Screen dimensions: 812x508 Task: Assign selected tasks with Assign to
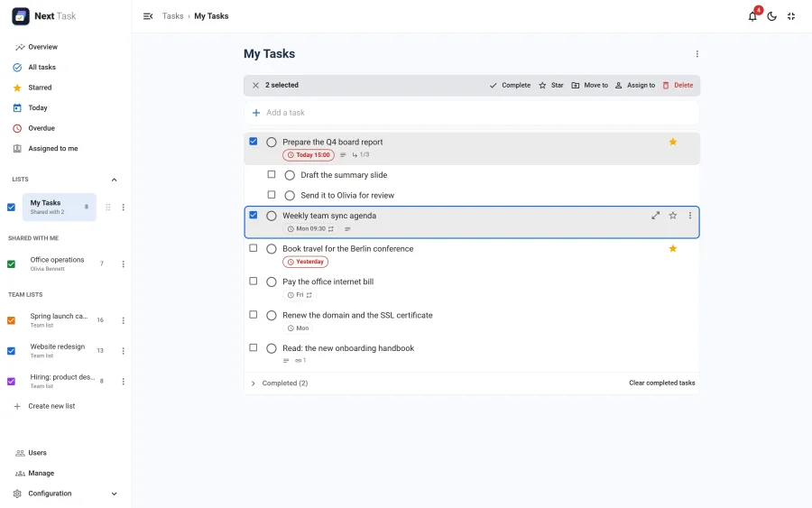635,85
